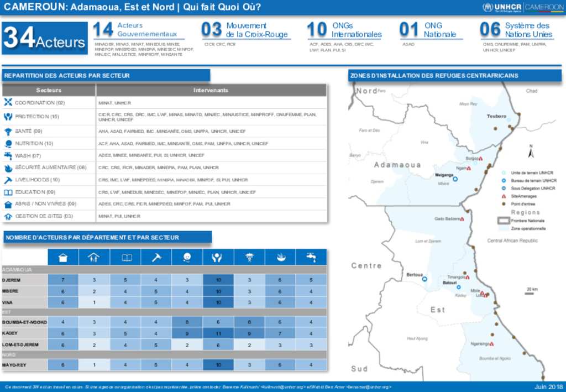Click the 'Intervenants' column header
The width and height of the screenshot is (566, 392).
tap(211, 90)
